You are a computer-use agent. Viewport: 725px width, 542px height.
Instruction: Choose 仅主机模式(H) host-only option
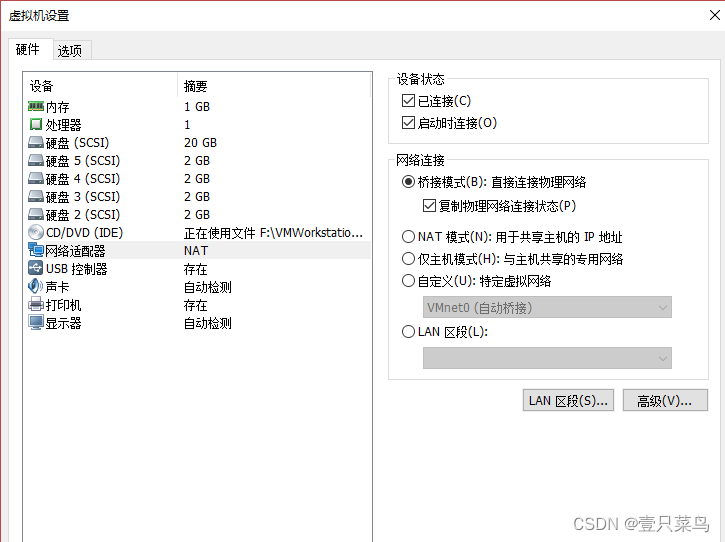tap(408, 259)
